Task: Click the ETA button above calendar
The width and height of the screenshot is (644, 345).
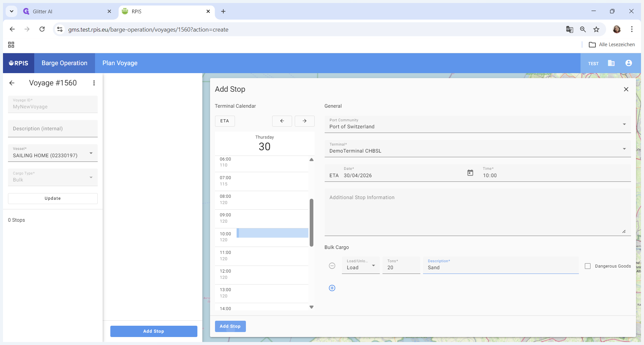Action: [x=225, y=121]
